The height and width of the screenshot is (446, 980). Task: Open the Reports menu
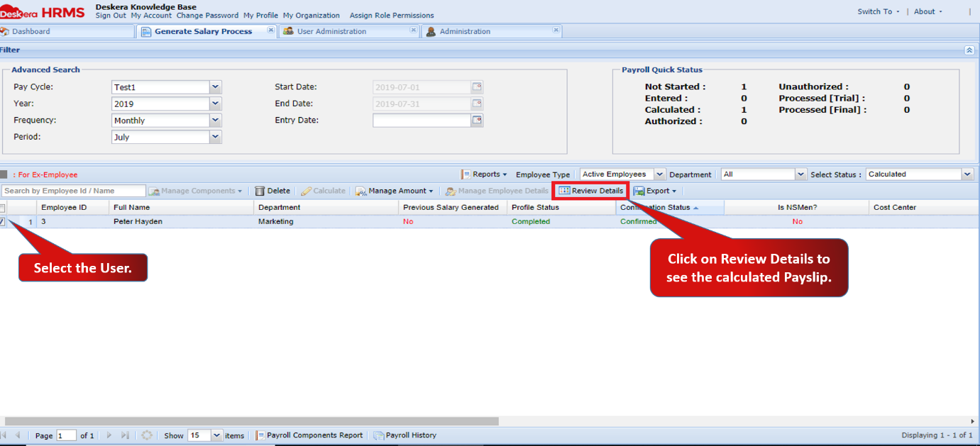(x=485, y=174)
